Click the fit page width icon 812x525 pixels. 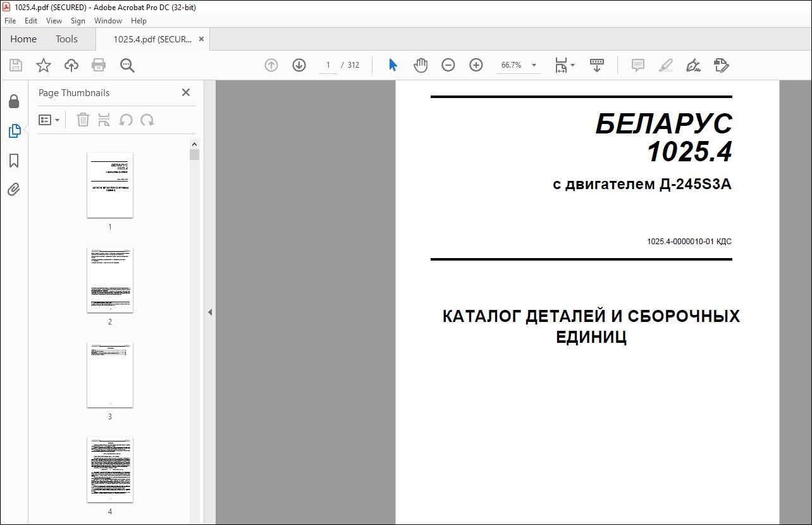(x=561, y=65)
